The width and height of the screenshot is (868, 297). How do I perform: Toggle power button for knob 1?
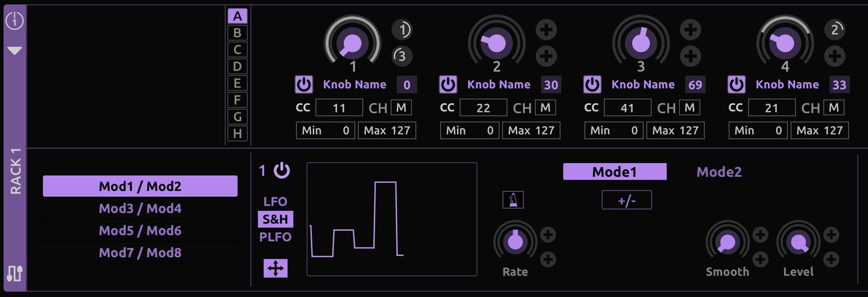304,84
